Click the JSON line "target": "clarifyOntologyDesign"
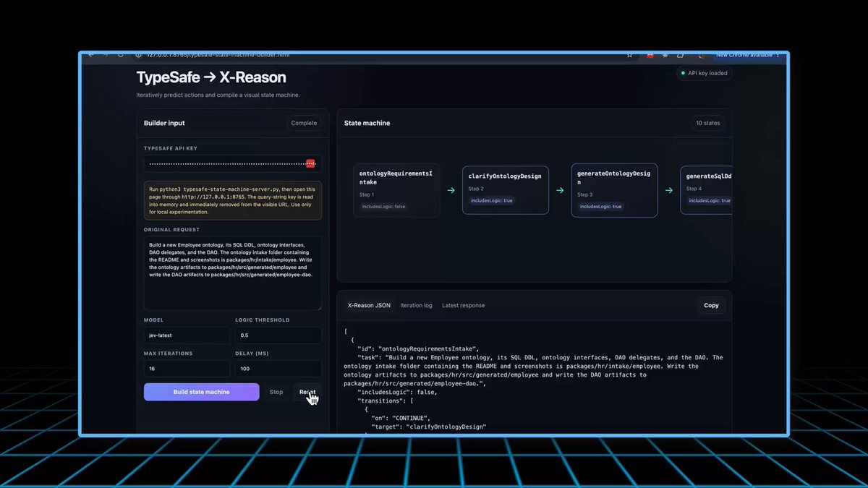 [428, 427]
